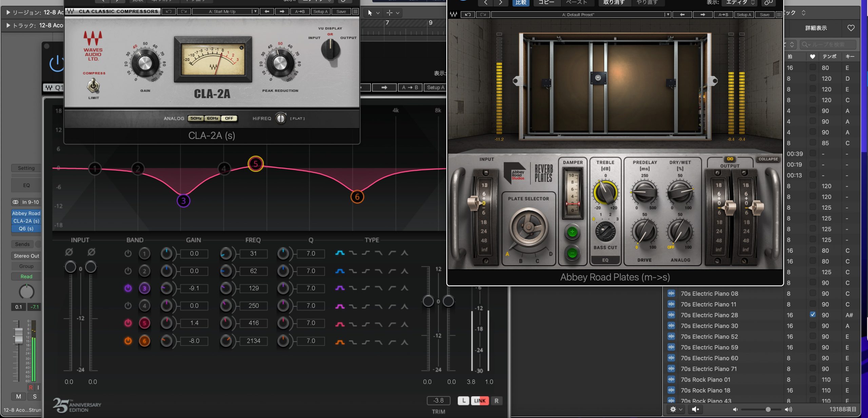The image size is (868, 418).
Task: Click EQ node 3 on the curve
Action: tap(183, 201)
